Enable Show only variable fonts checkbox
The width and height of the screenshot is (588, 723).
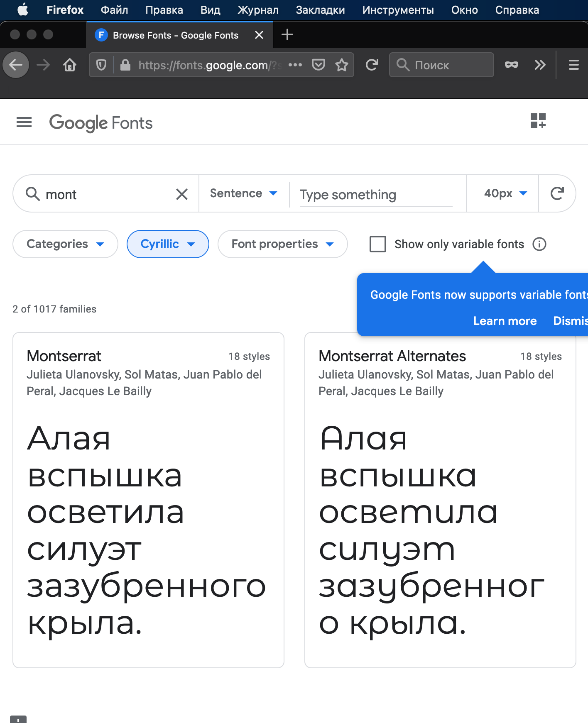tap(378, 244)
